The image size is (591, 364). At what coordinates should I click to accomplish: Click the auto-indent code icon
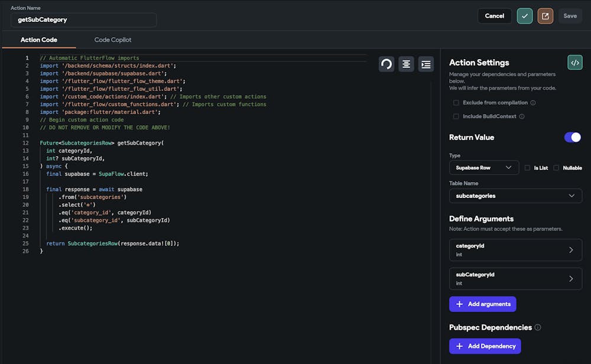426,64
